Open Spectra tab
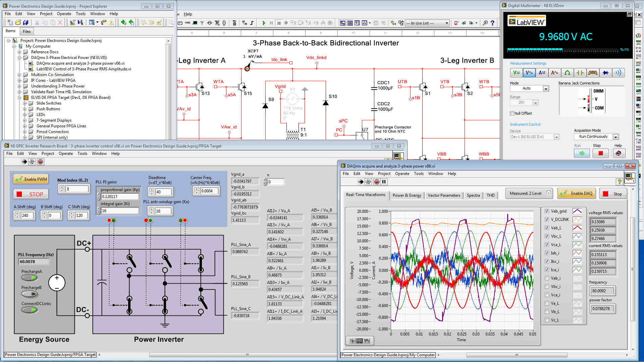Image resolution: width=644 pixels, height=362 pixels. [x=473, y=195]
